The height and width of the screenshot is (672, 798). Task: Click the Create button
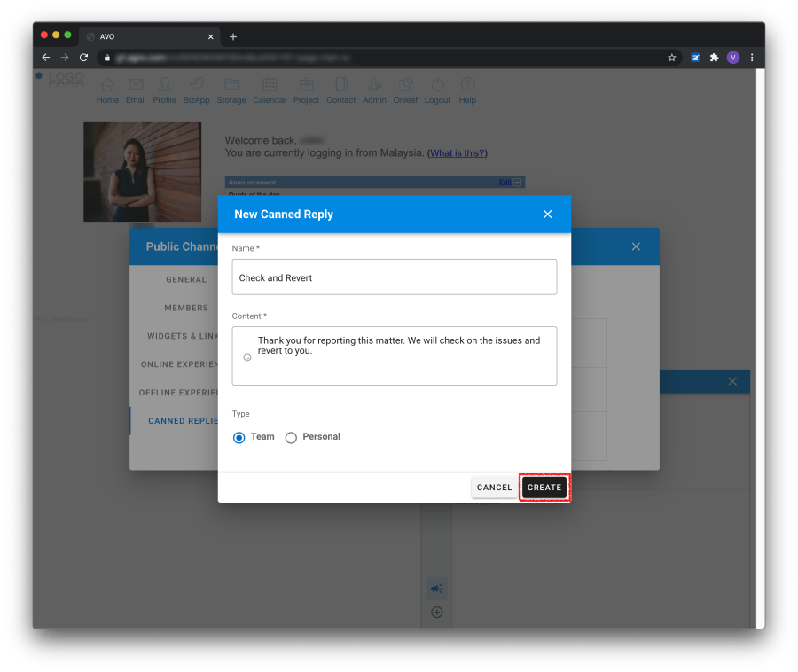[544, 488]
